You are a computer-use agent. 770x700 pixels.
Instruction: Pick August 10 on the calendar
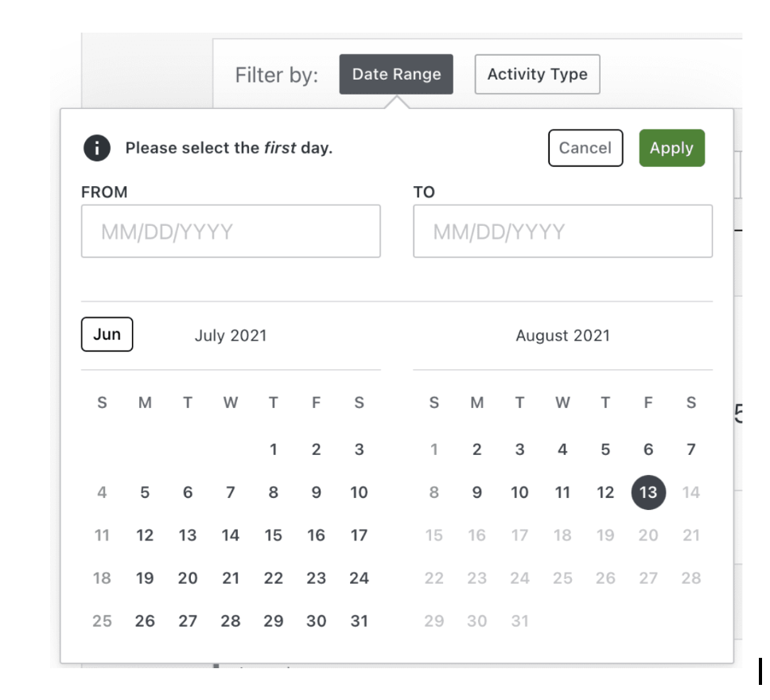pos(519,492)
